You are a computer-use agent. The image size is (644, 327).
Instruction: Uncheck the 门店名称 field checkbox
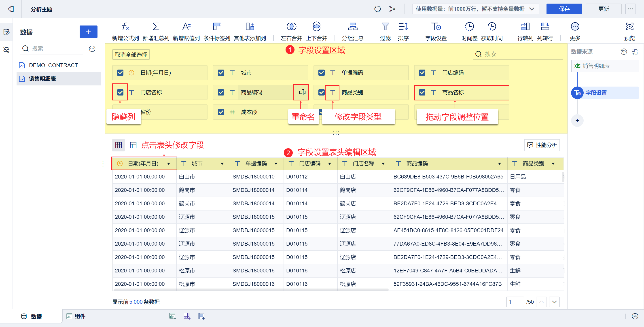[x=120, y=92]
